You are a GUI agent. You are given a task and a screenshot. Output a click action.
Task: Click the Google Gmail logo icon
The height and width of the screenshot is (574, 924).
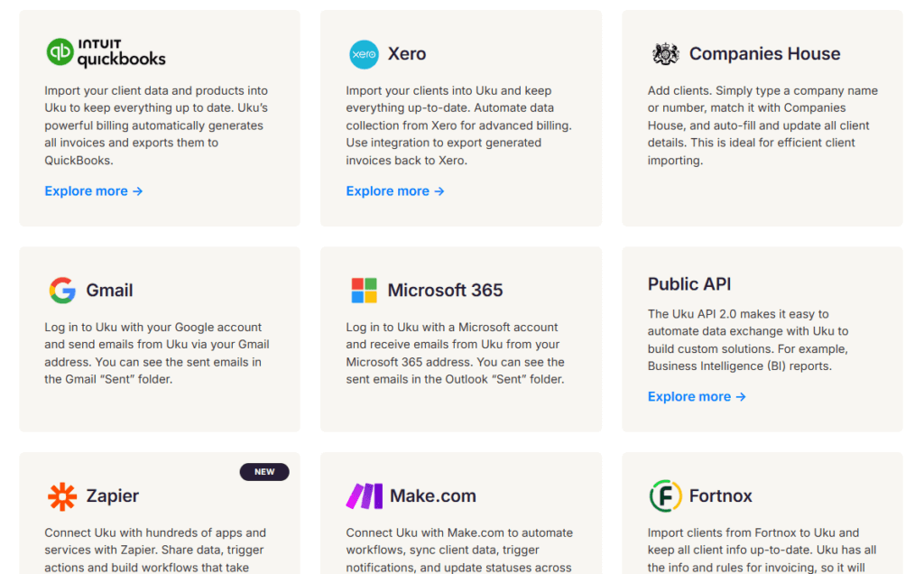[62, 291]
